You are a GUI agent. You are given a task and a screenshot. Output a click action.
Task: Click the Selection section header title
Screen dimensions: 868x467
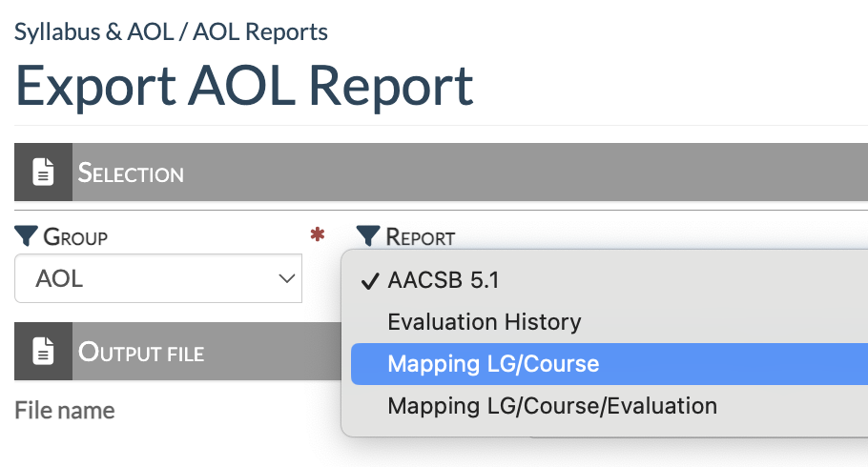click(131, 173)
